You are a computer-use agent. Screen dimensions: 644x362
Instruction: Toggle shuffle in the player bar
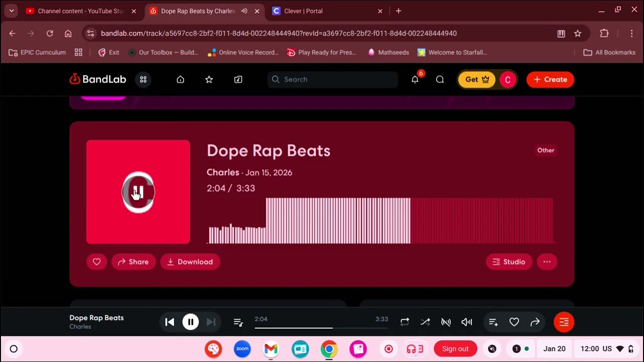425,322
